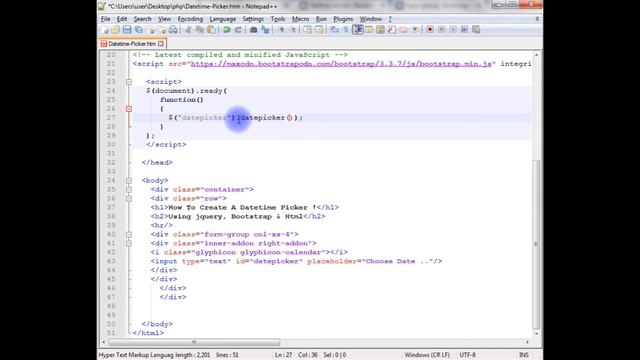Image resolution: width=640 pixels, height=360 pixels.
Task: Open the Replace dialog toolbar icon
Action: [265, 29]
